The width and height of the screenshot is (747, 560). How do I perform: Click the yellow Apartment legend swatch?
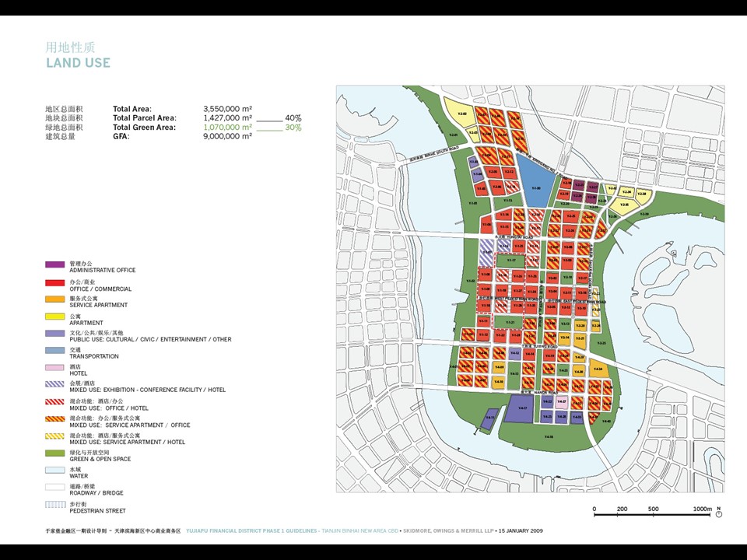pyautogui.click(x=54, y=317)
